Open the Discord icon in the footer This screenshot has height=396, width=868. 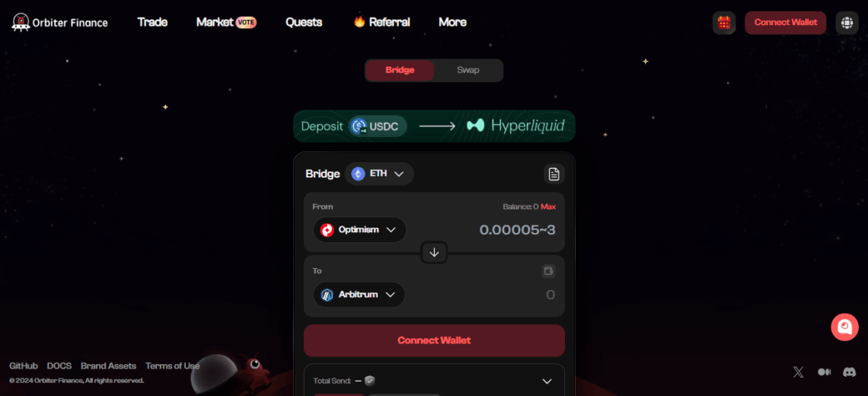pyautogui.click(x=849, y=372)
